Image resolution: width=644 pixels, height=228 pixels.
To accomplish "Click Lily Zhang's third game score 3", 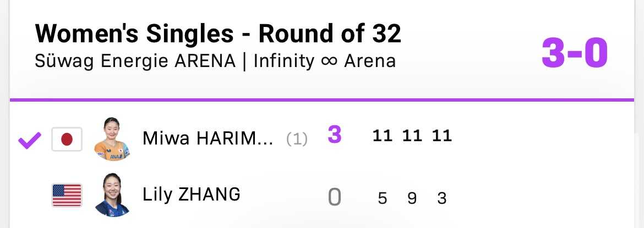I will pos(441,198).
